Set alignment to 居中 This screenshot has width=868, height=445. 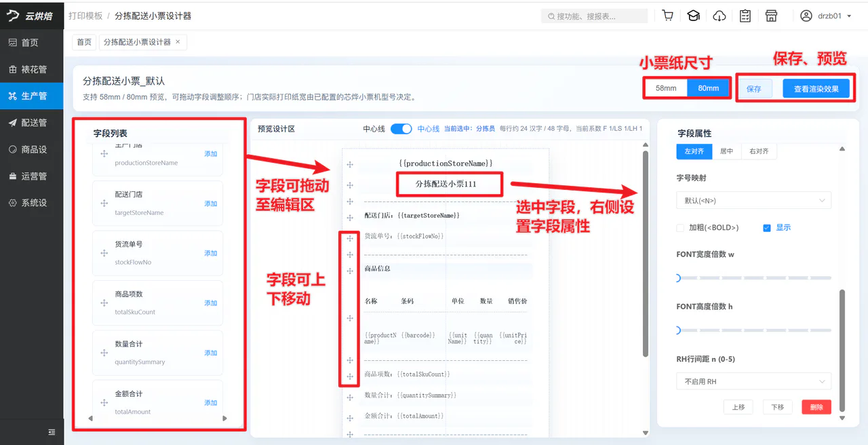(727, 151)
